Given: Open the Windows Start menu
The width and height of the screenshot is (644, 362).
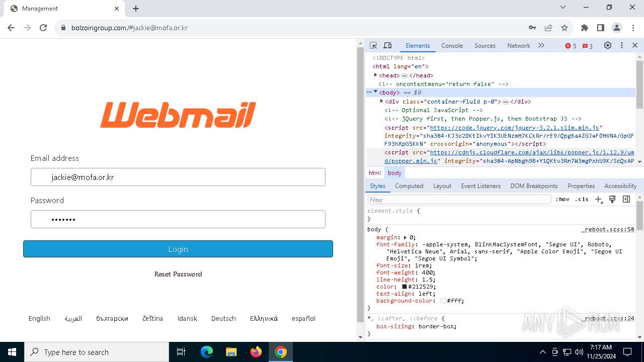Looking at the screenshot, I should [12, 352].
